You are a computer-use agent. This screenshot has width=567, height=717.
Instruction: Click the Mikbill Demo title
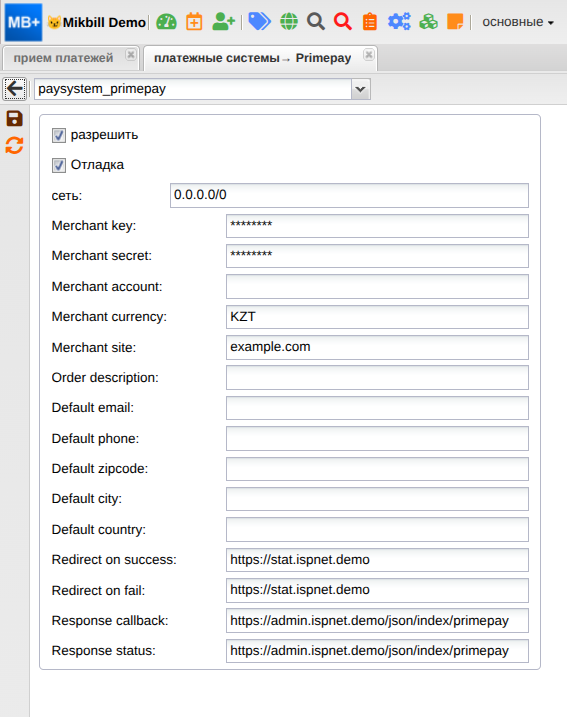(x=104, y=22)
